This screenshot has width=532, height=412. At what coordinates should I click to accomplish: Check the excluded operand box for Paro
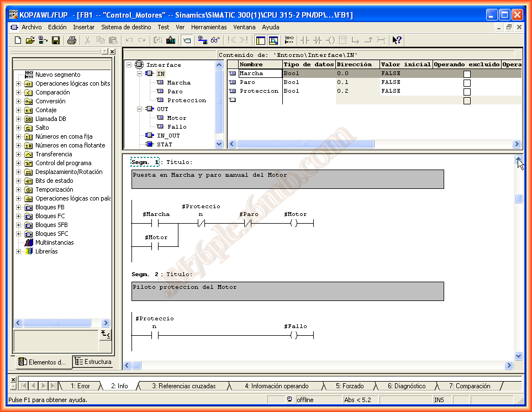click(x=467, y=83)
